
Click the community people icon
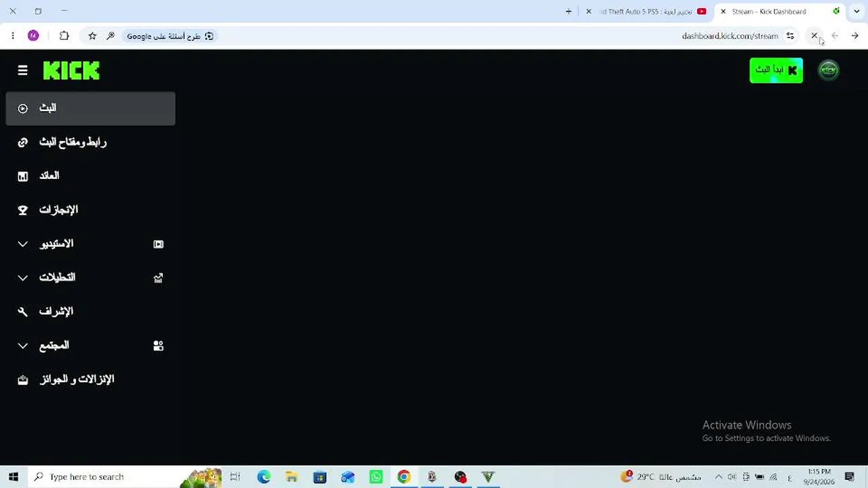[158, 346]
